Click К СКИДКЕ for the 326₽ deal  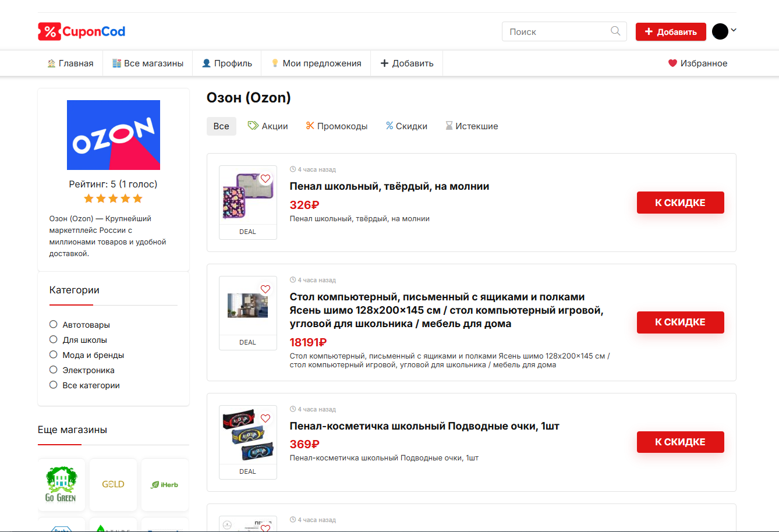[x=680, y=203]
